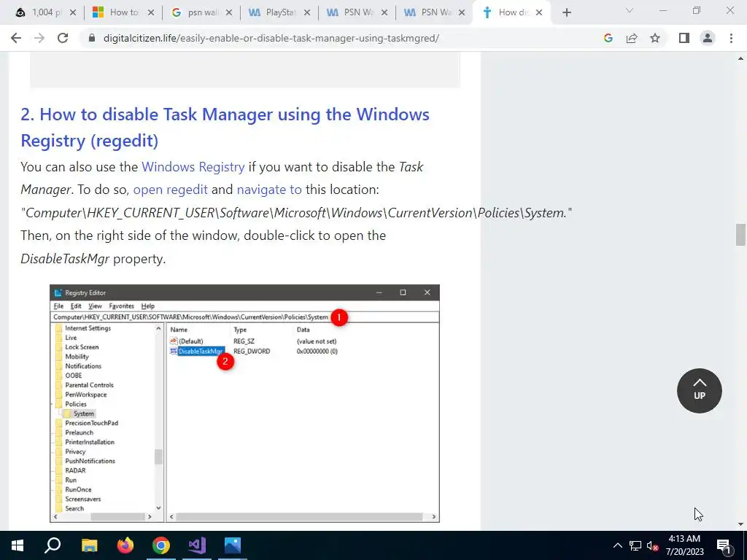View site security lock icon
747x560 pixels.
(92, 38)
